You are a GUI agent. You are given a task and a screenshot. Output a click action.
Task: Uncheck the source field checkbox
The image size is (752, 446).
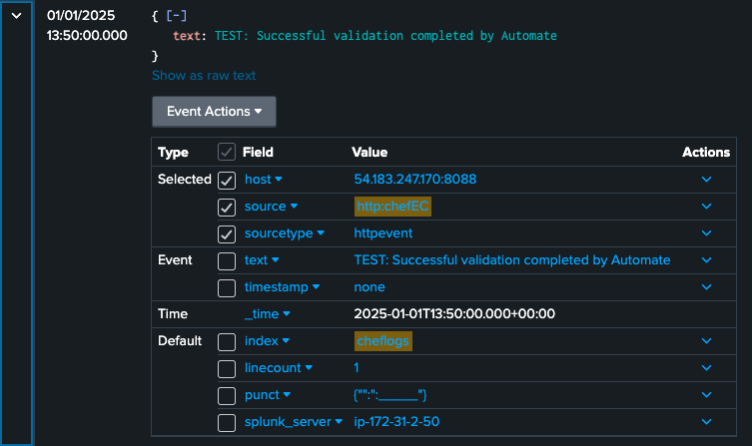pos(227,207)
